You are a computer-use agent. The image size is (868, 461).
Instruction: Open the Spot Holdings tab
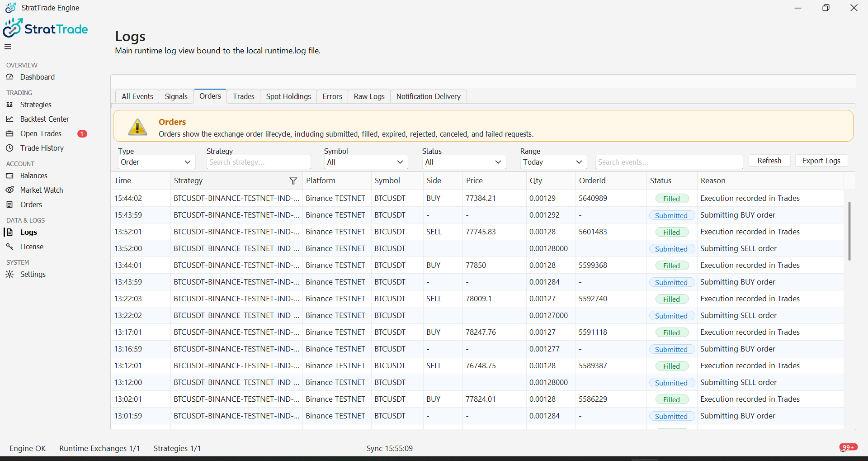(x=288, y=96)
